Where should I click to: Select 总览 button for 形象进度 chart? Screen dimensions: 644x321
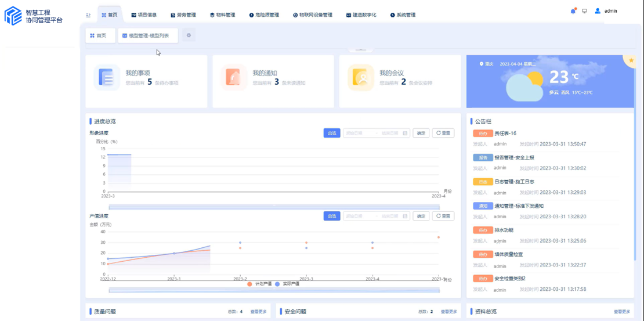click(x=331, y=133)
